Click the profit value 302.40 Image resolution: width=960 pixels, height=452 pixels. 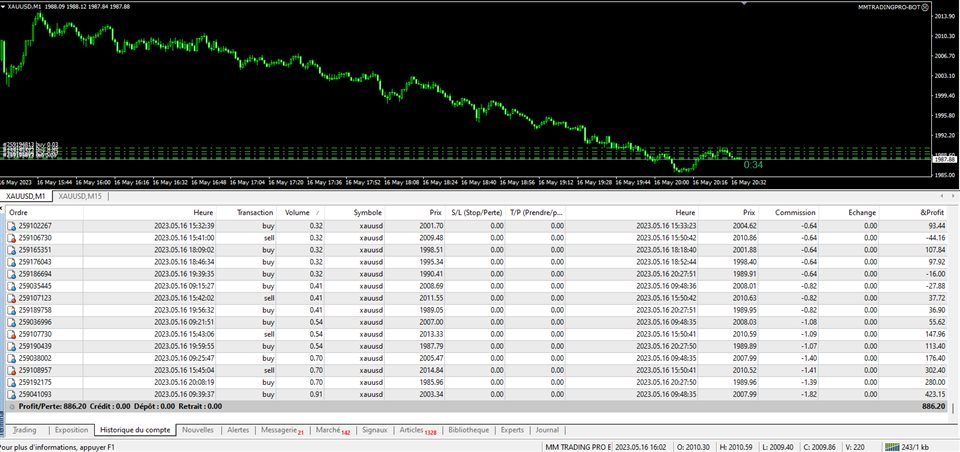[x=935, y=370]
